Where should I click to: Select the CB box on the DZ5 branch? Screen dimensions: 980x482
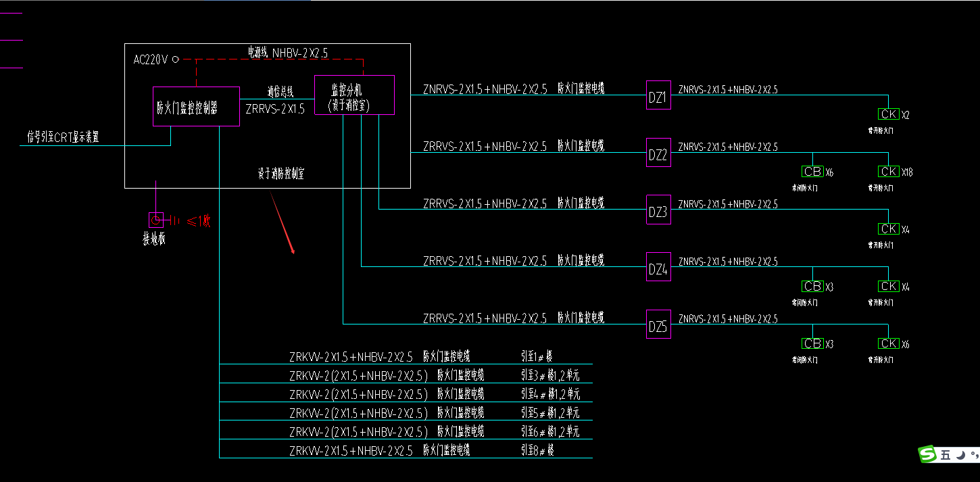(x=812, y=343)
